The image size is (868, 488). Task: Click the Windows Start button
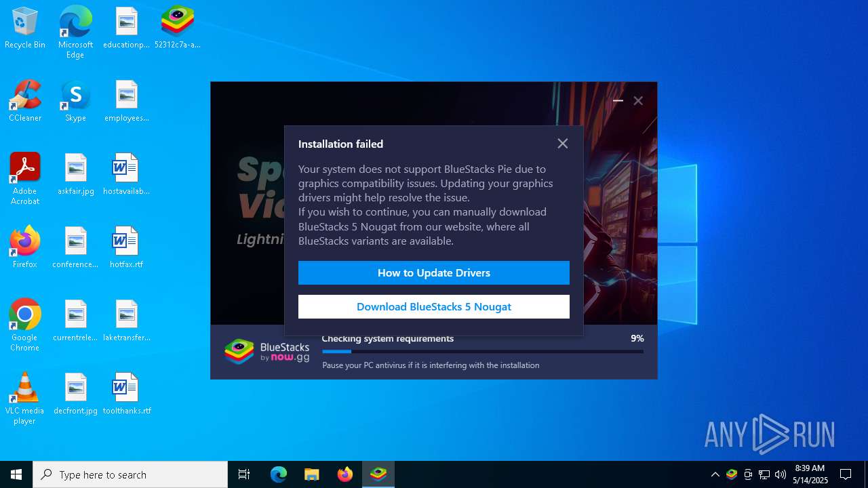(16, 474)
